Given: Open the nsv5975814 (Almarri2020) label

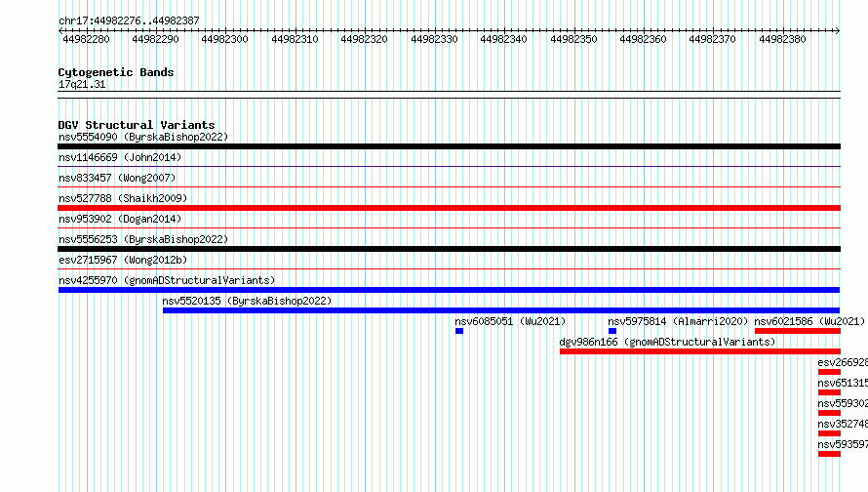Looking at the screenshot, I should pyautogui.click(x=678, y=321).
